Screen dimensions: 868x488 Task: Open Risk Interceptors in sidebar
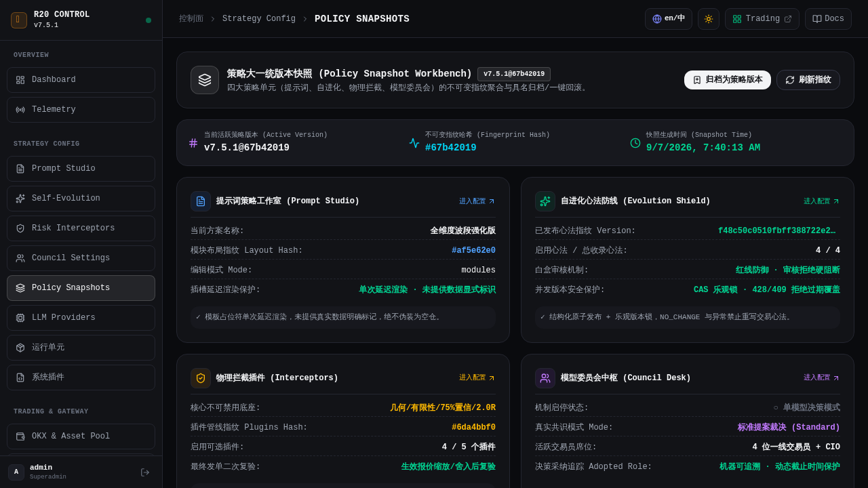click(x=81, y=228)
